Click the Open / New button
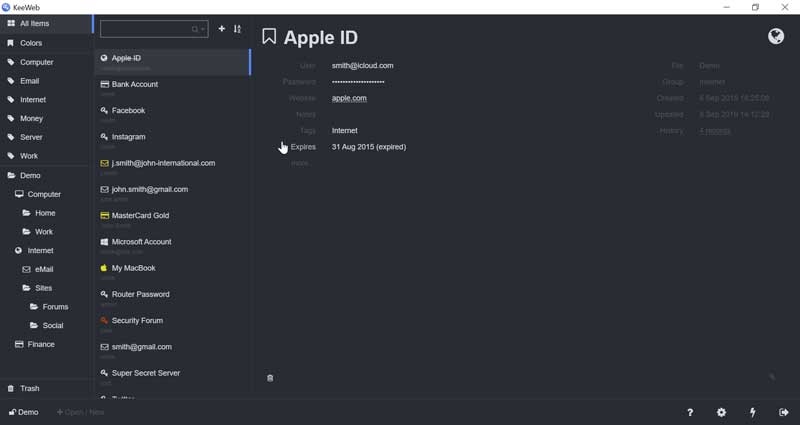800x425 pixels. [81, 412]
